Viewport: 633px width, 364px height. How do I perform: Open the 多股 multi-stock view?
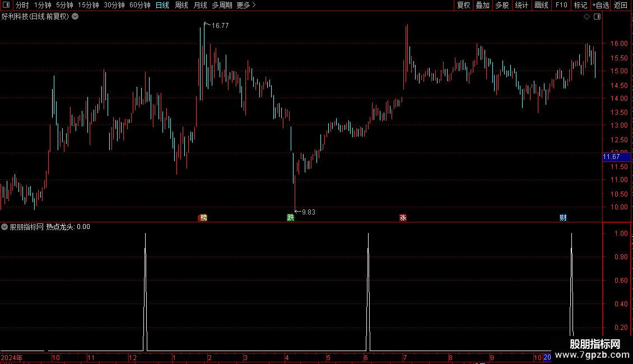click(502, 5)
